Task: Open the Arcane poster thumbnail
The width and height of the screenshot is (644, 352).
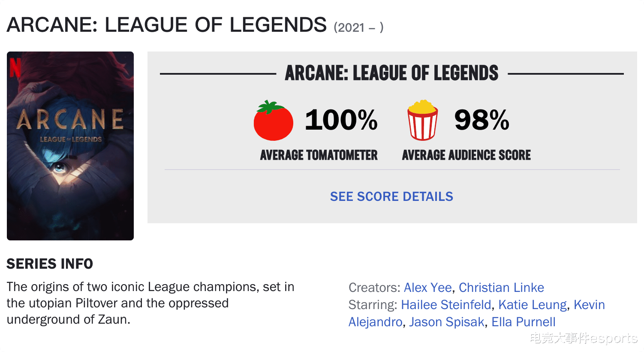Action: (x=70, y=146)
